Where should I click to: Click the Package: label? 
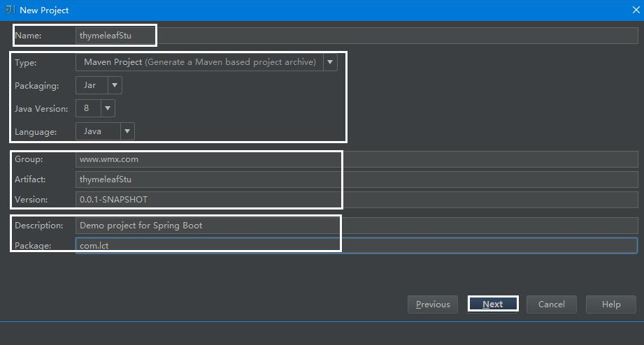coord(33,245)
